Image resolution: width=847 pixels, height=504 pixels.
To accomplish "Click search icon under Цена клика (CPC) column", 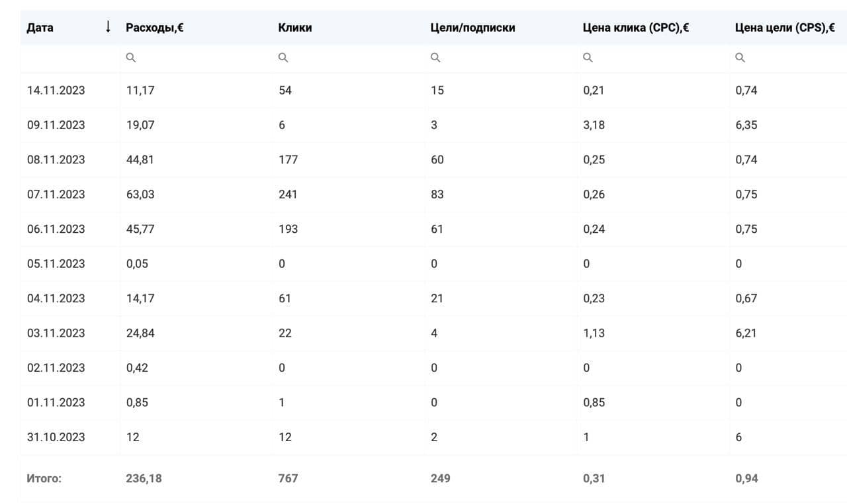I will pos(588,58).
